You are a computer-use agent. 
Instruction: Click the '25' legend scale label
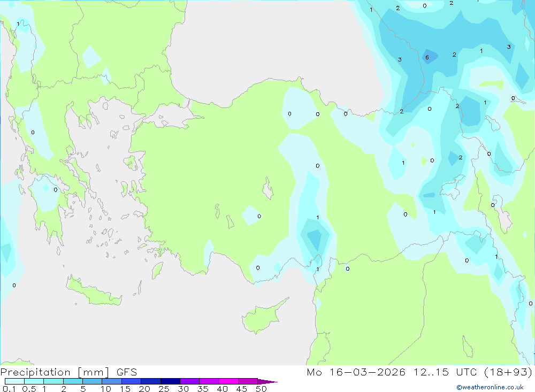pyautogui.click(x=164, y=389)
